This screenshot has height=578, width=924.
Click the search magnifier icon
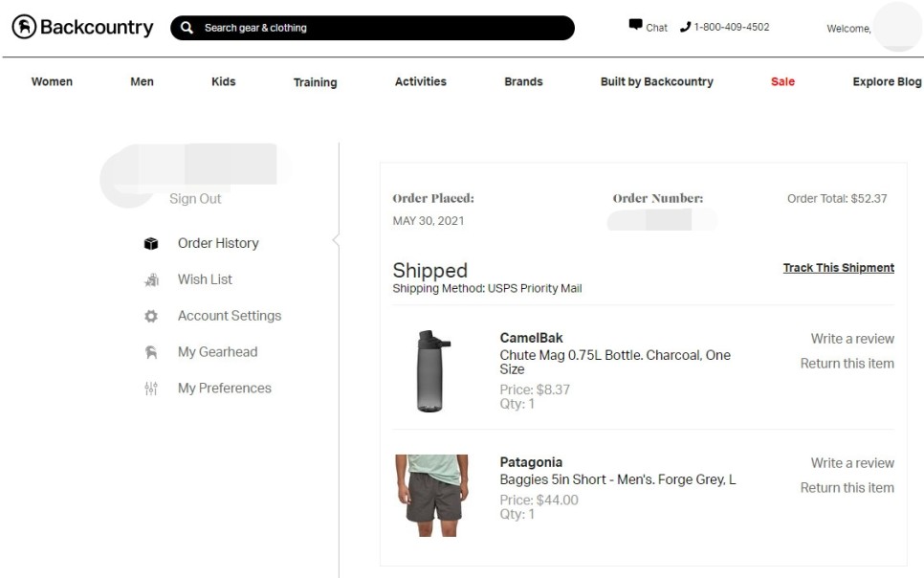coord(187,28)
